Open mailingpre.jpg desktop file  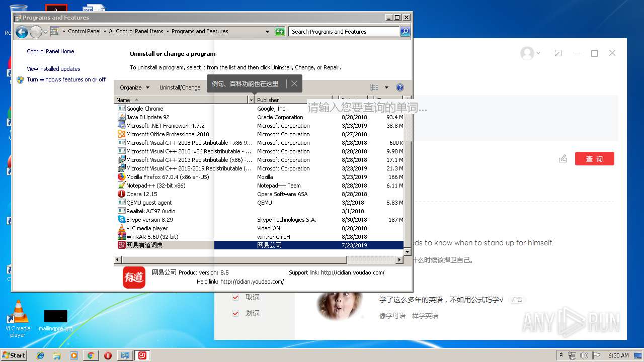tap(55, 321)
